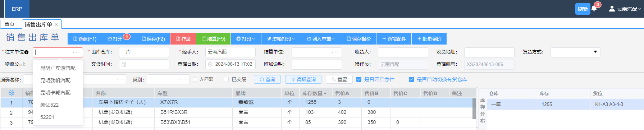Click 保存(F2) toolbar button
Viewport: 644px width, 130px height.
click(x=153, y=39)
